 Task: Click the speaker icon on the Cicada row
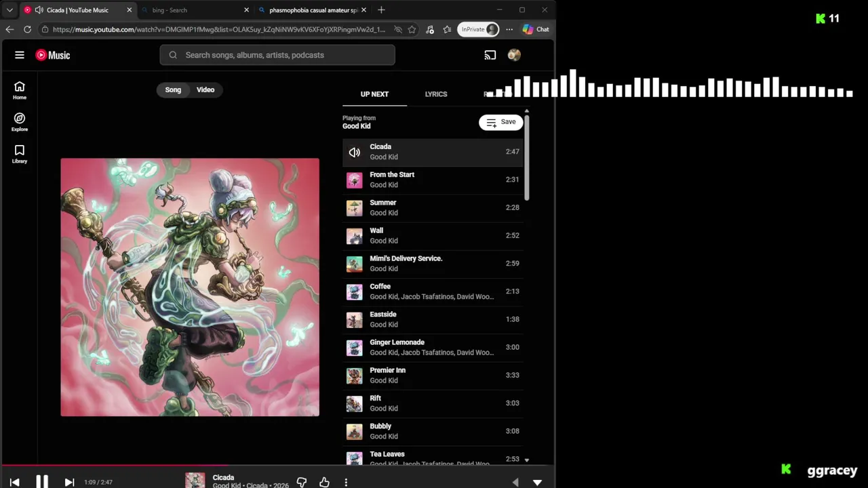355,152
